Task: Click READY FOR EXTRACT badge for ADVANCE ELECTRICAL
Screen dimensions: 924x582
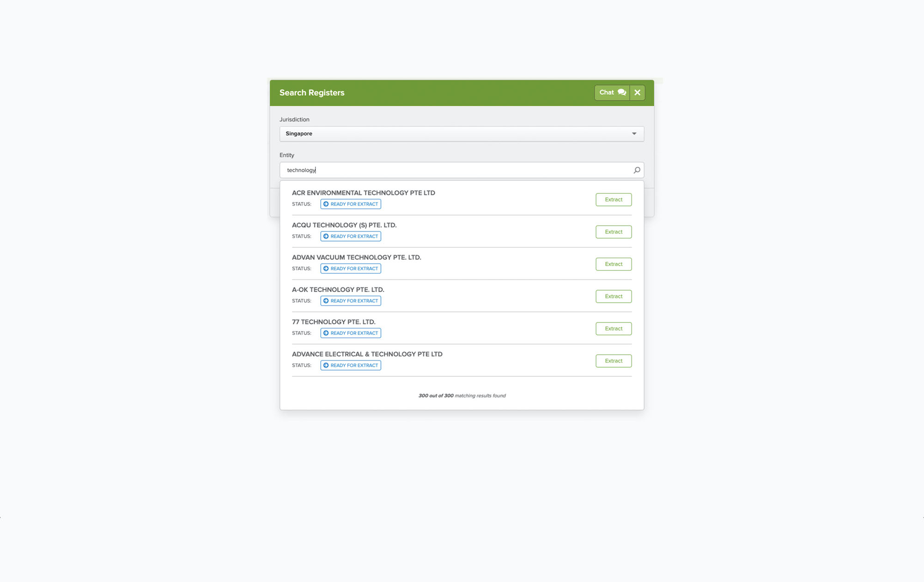Action: point(351,366)
